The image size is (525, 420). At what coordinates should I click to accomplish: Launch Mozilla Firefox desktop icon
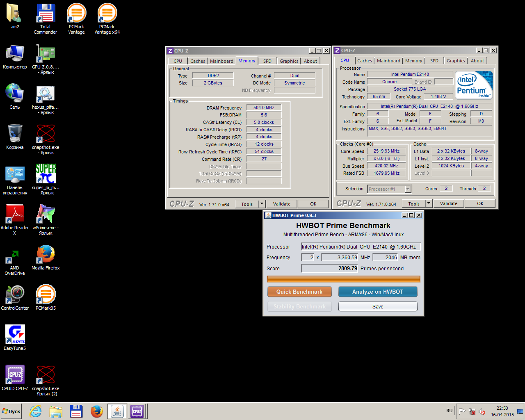46,258
